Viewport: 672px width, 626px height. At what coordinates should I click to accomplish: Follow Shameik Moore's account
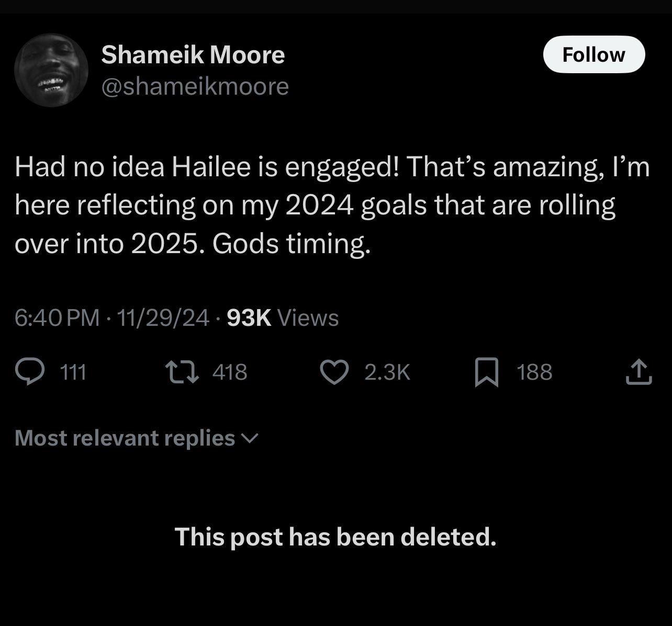(594, 54)
